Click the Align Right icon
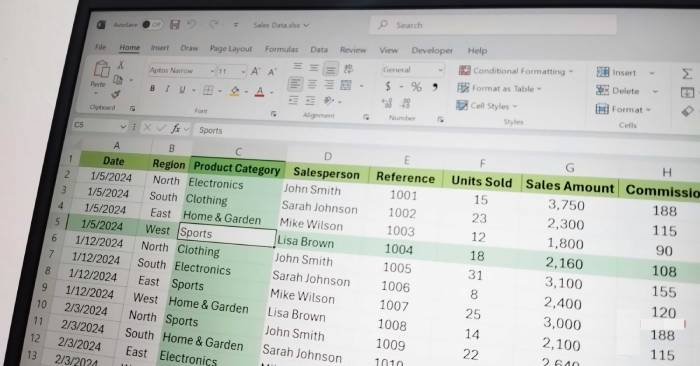The height and width of the screenshot is (366, 700). [x=329, y=84]
